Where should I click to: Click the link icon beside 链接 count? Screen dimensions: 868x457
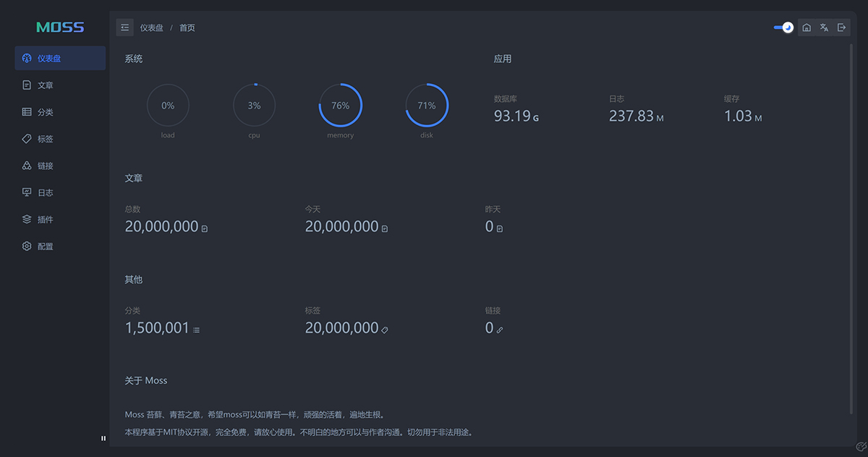point(499,330)
